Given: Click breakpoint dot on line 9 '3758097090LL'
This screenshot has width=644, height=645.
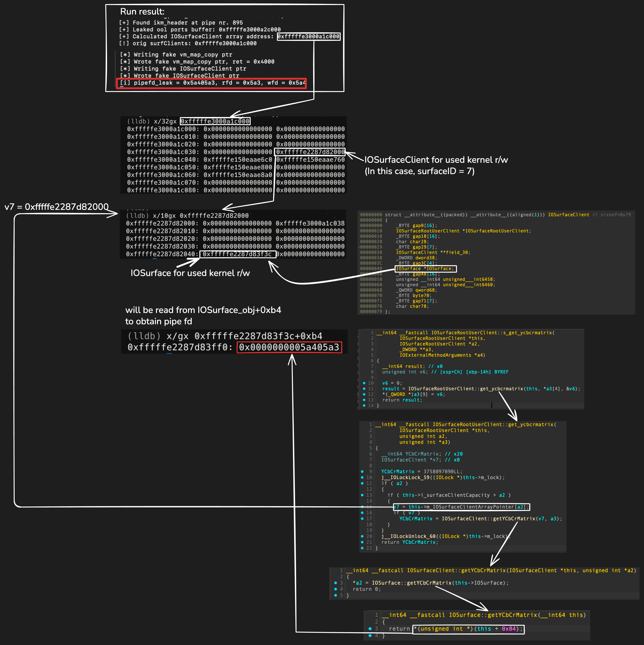Looking at the screenshot, I should [362, 471].
